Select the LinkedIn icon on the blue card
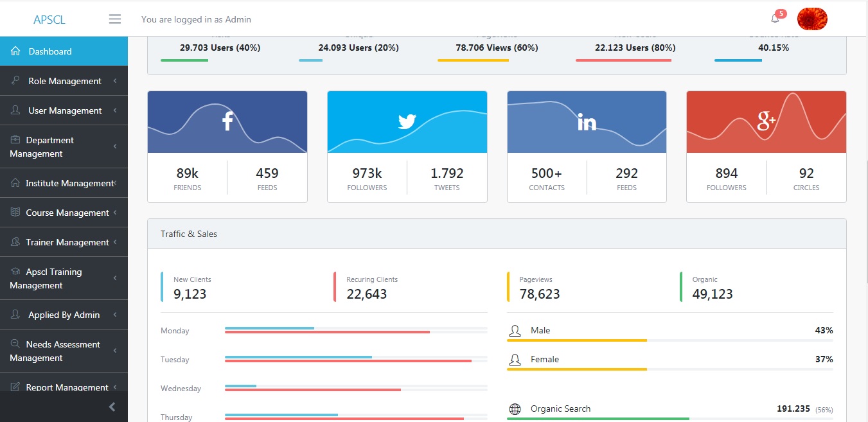 pyautogui.click(x=586, y=121)
